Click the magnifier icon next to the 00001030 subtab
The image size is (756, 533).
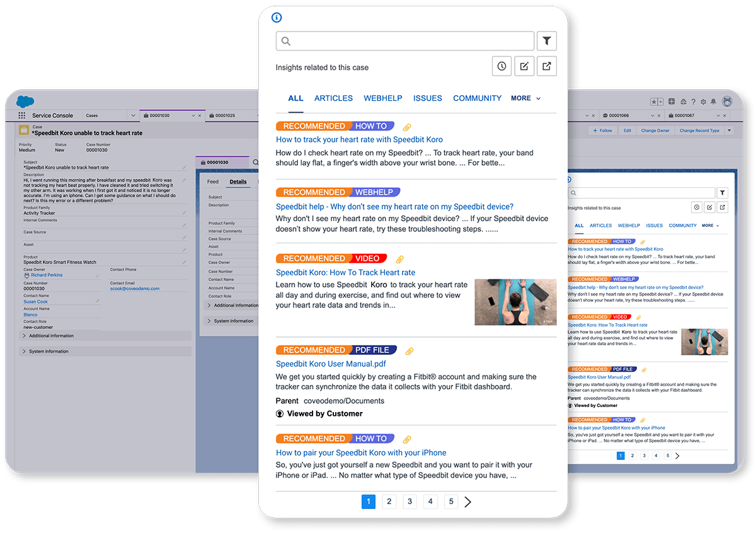256,162
